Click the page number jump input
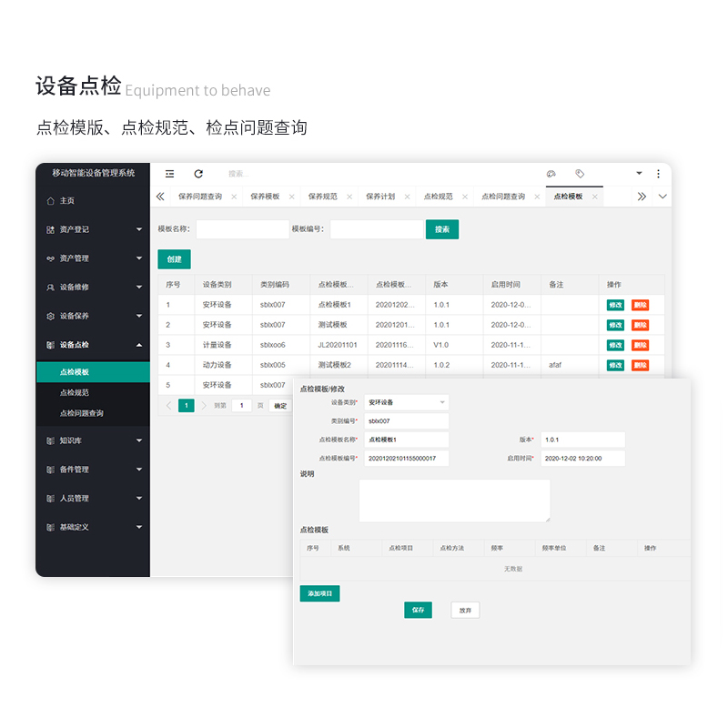The height and width of the screenshot is (728, 728). pyautogui.click(x=241, y=405)
